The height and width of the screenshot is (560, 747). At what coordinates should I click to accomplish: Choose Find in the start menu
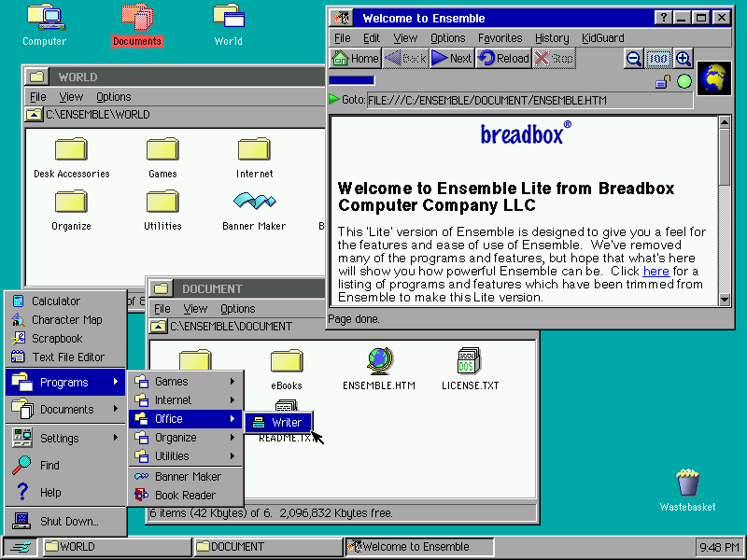click(65, 465)
